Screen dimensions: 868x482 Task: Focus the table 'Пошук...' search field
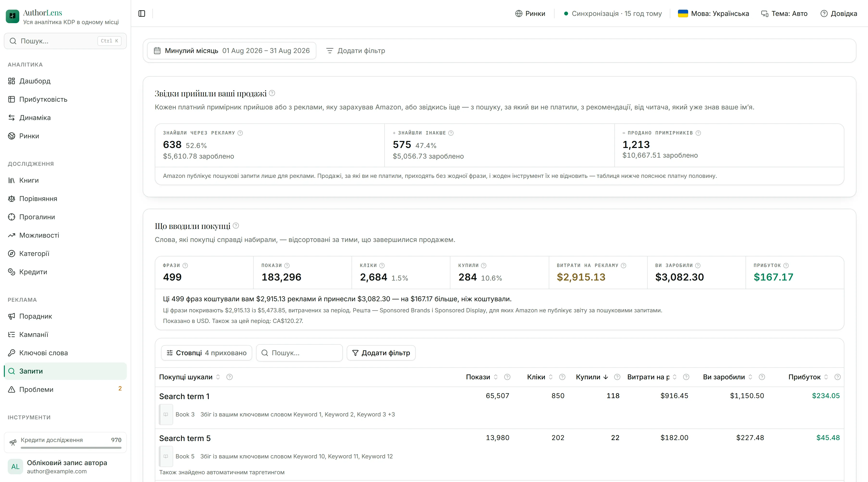coord(299,353)
